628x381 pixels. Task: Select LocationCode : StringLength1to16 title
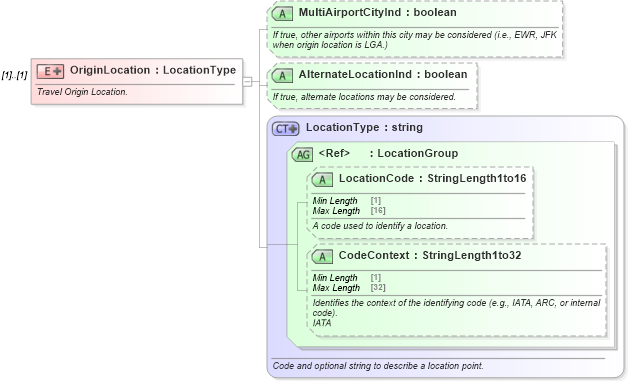tap(433, 178)
